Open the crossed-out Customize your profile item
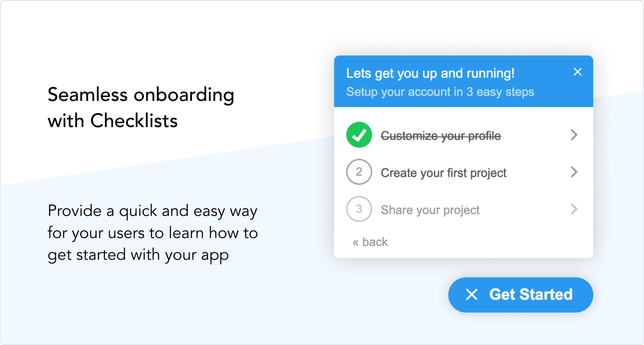The height and width of the screenshot is (345, 644). [441, 136]
